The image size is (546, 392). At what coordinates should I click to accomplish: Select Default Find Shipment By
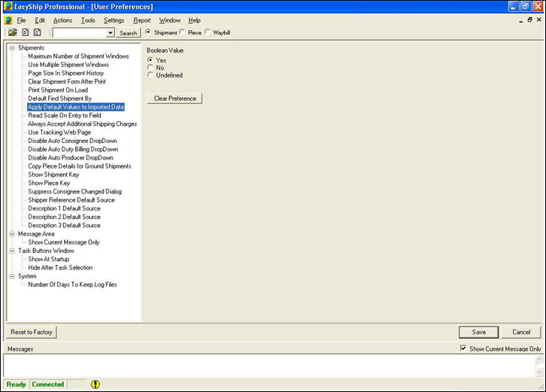(59, 99)
